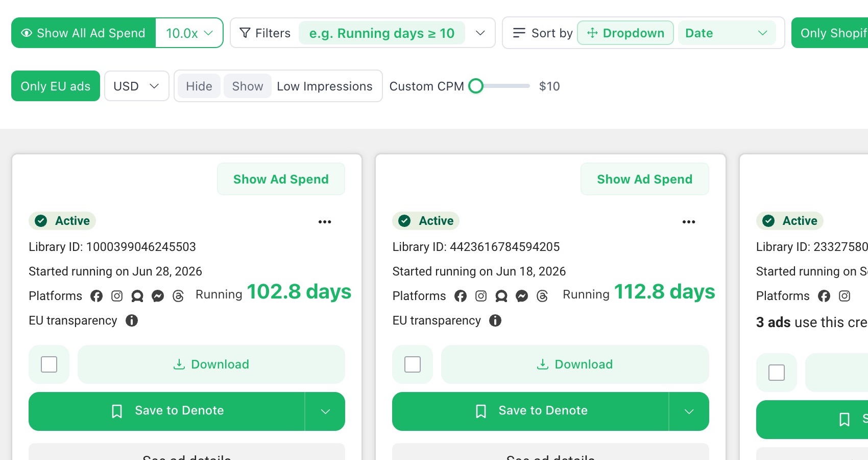868x460 pixels.
Task: Click Instagram icon on the third ad card
Action: coord(845,296)
